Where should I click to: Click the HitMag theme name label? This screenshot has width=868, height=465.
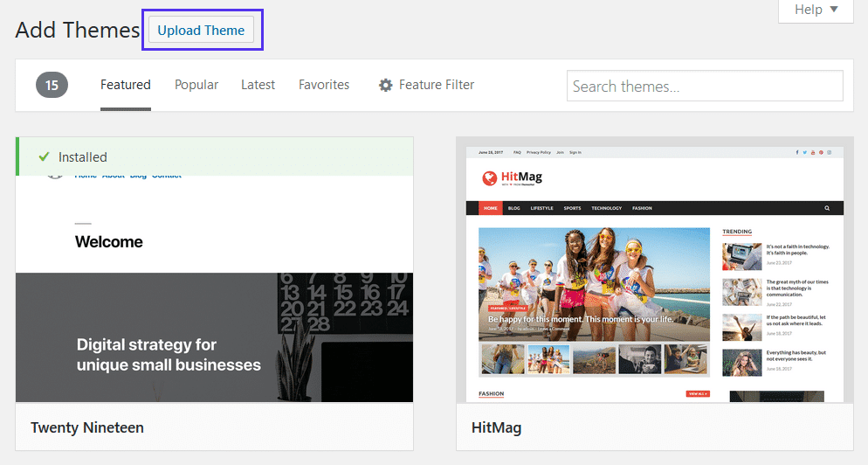pos(496,427)
